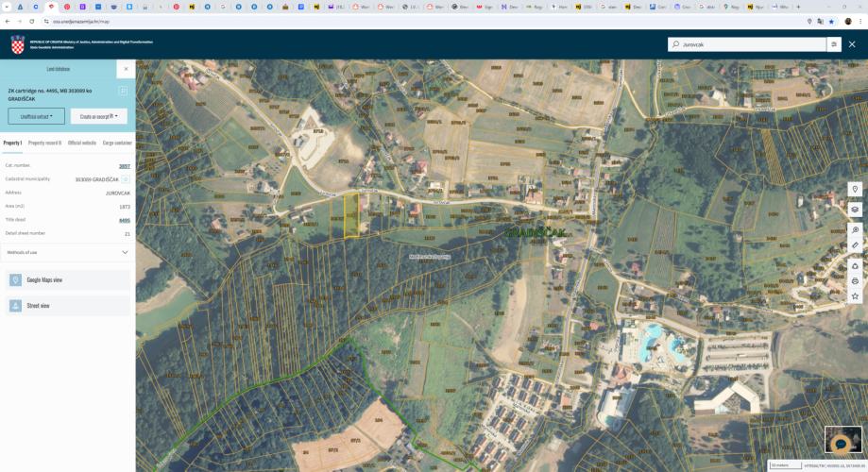This screenshot has width=868, height=472.
Task: Click the title deed 4495 link
Action: point(124,220)
